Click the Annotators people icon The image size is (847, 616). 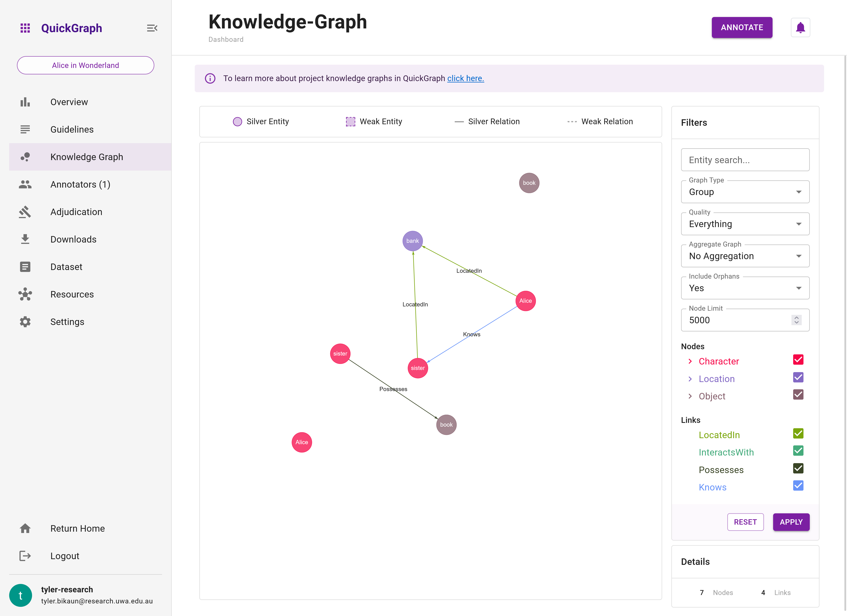tap(25, 184)
